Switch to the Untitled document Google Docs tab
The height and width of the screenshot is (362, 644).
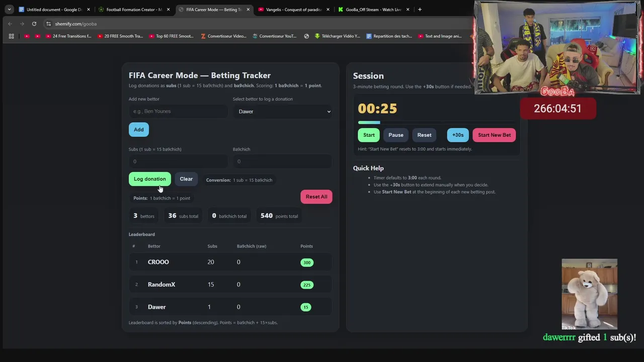53,10
